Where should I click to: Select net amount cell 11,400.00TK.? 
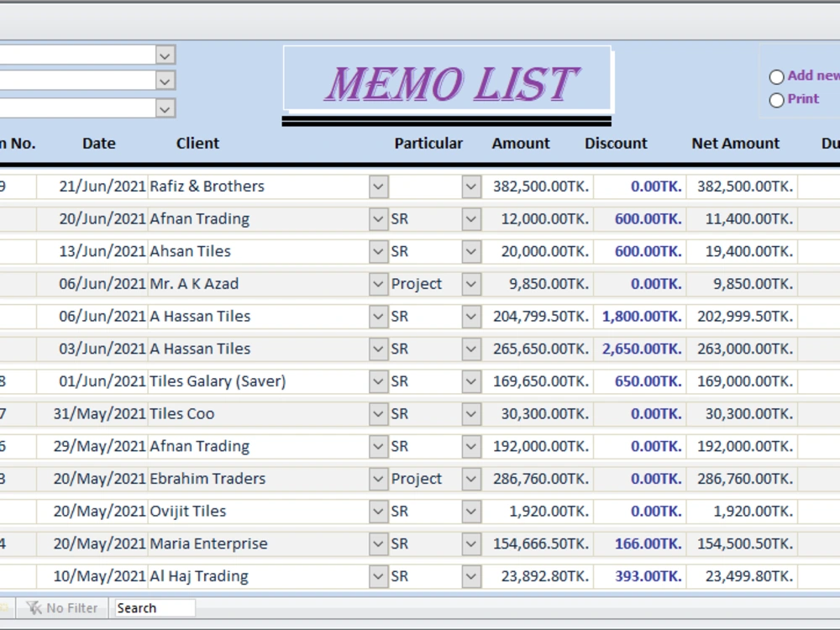(x=742, y=219)
